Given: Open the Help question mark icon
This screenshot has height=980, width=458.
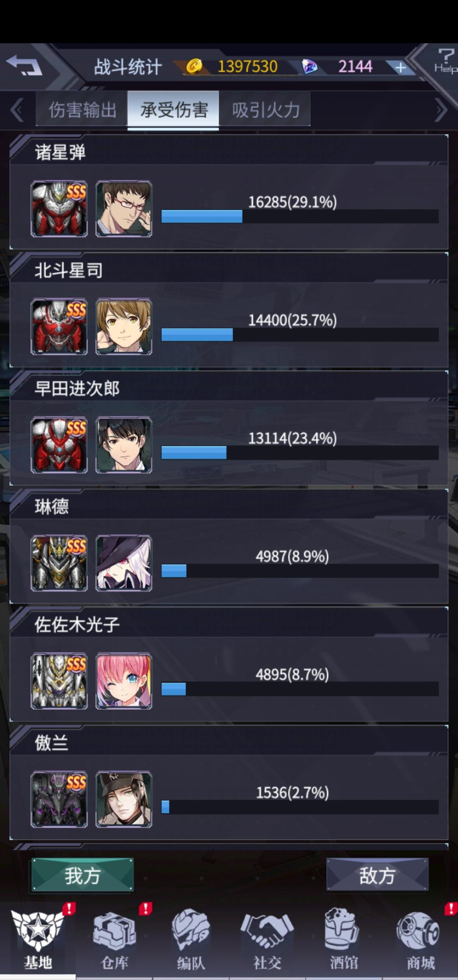Looking at the screenshot, I should [445, 60].
